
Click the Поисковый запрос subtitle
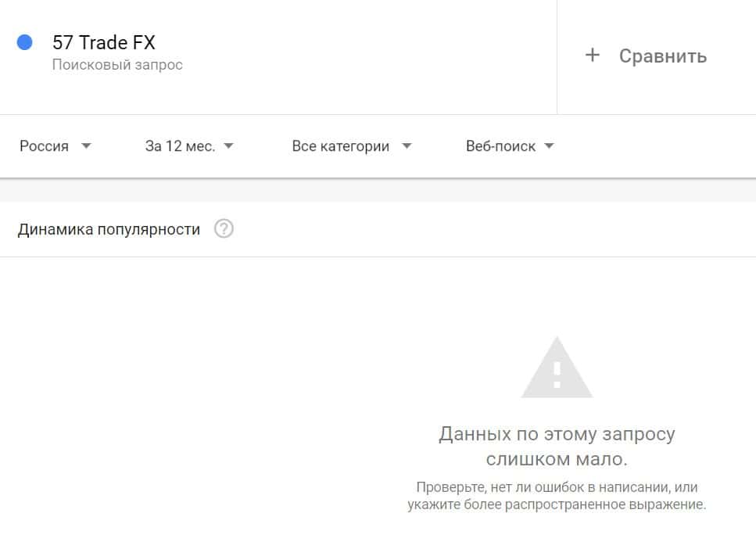coord(117,65)
